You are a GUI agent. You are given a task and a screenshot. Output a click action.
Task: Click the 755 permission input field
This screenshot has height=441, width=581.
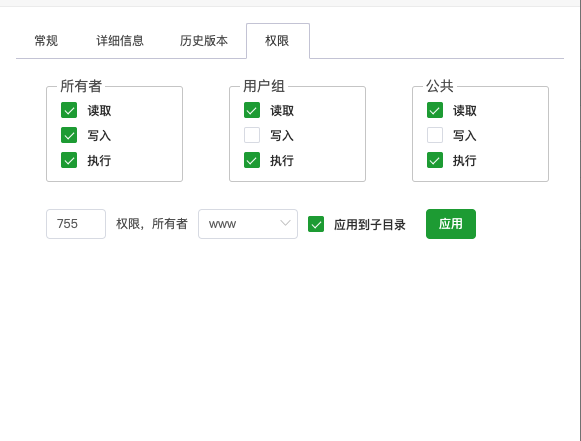[76, 224]
